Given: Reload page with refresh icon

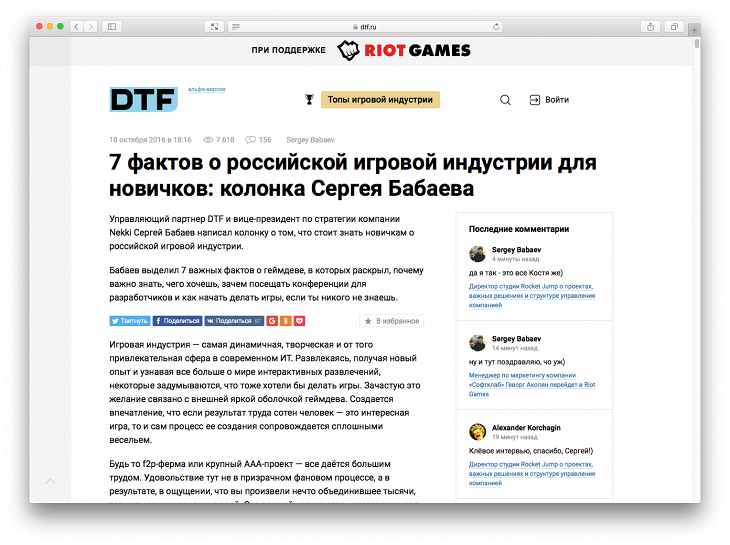Looking at the screenshot, I should point(496,26).
